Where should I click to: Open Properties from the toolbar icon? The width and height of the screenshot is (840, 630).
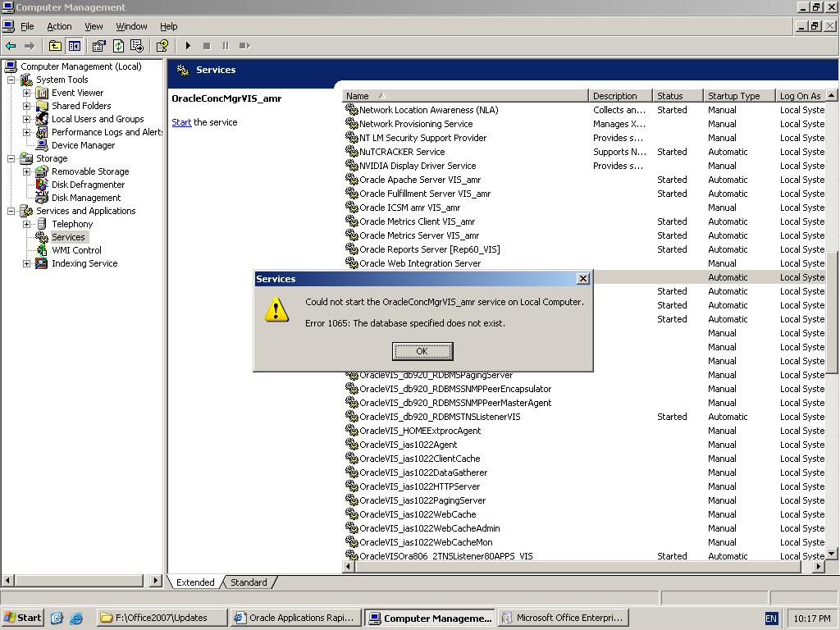coord(99,46)
